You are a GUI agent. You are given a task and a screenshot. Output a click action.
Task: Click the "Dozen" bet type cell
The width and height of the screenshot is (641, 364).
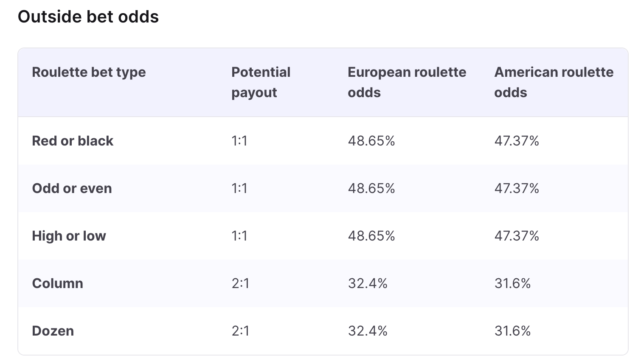click(x=53, y=331)
